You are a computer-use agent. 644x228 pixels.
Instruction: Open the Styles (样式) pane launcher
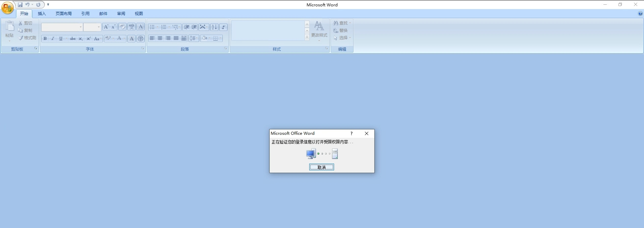[326, 49]
